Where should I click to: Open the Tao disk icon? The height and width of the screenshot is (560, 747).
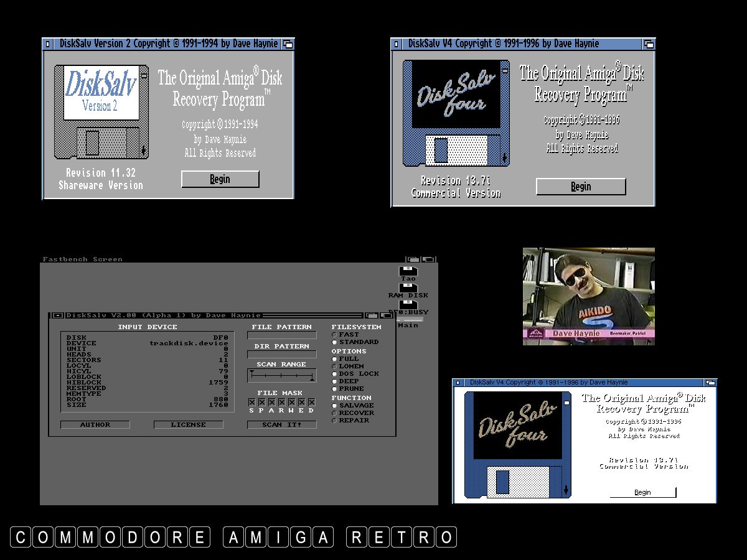(x=408, y=271)
